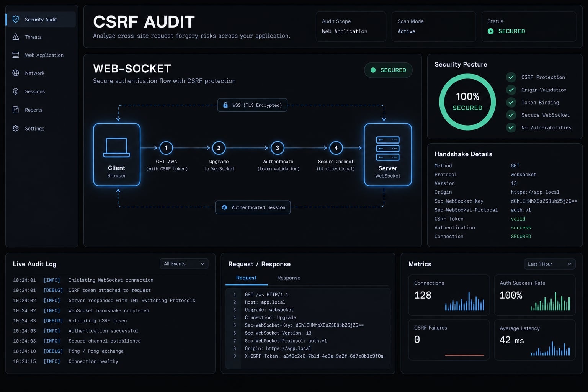Toggle the Origin Validation check mark
Viewport: 588px width, 392px height.
click(x=511, y=90)
